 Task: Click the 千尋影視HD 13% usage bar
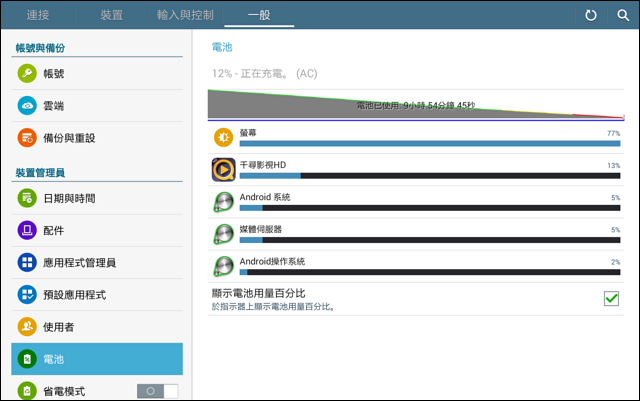click(x=430, y=176)
